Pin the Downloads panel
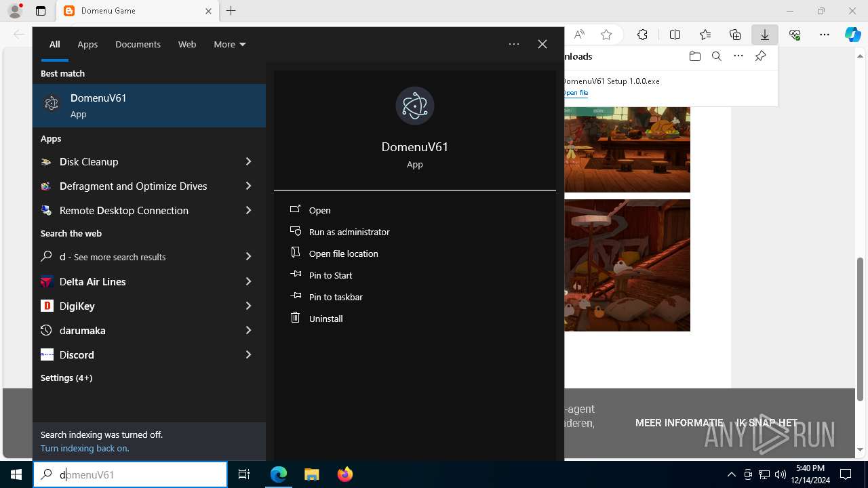Screen dimensions: 868x488 pyautogui.click(x=760, y=56)
